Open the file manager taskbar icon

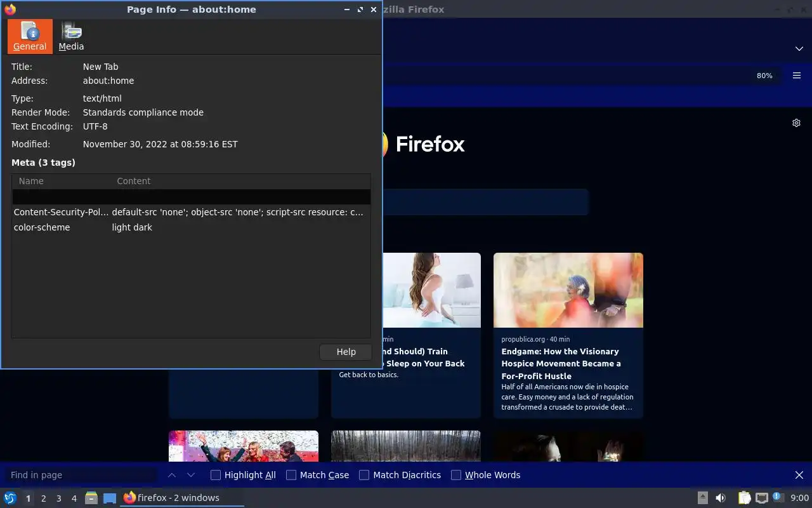91,498
